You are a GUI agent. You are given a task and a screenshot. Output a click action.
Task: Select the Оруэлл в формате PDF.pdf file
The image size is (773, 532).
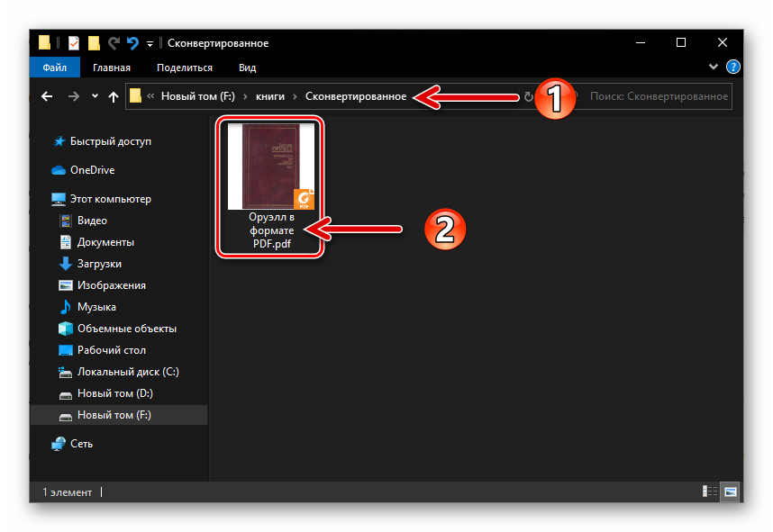click(x=270, y=186)
